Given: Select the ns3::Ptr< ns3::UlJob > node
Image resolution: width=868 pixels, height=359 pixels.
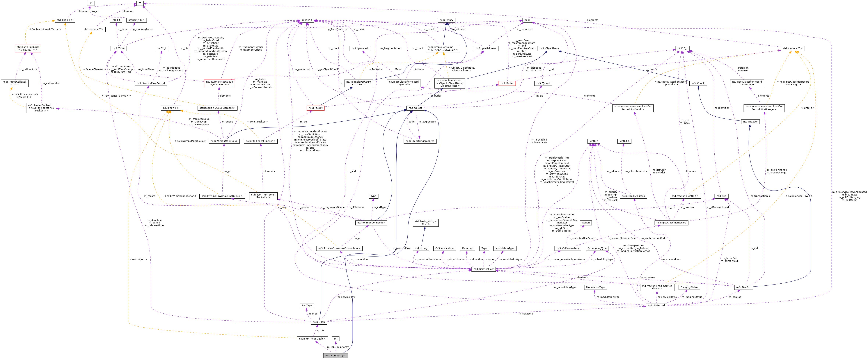Looking at the screenshot, I should click(x=312, y=339).
